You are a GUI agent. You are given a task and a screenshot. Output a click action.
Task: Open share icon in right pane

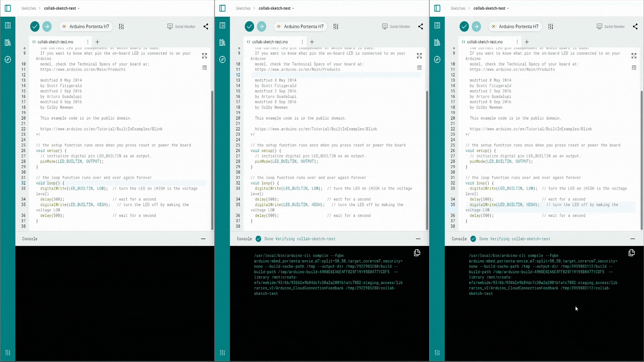[x=635, y=26]
